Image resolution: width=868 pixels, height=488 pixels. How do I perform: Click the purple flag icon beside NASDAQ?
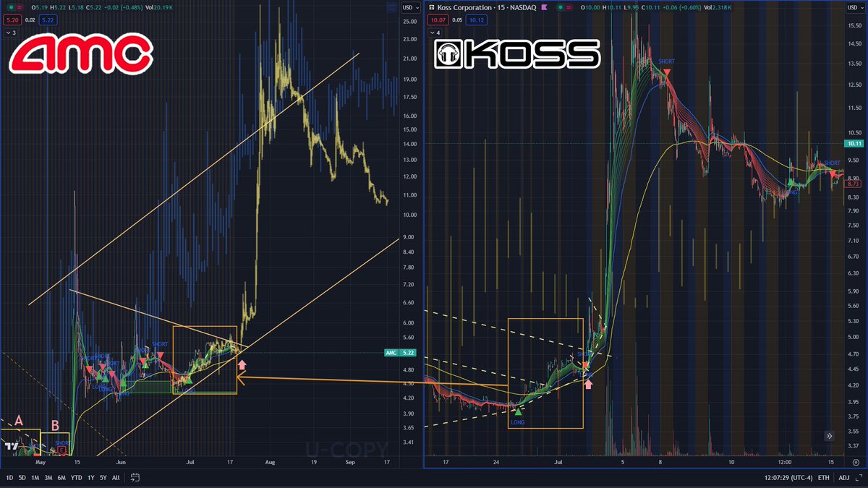(543, 8)
